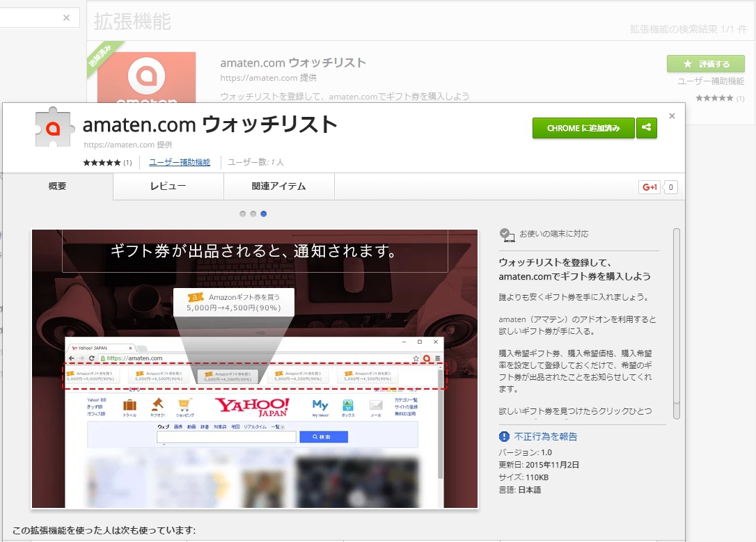Click the 不正行為を報告 link
The width and height of the screenshot is (756, 542).
click(x=545, y=436)
